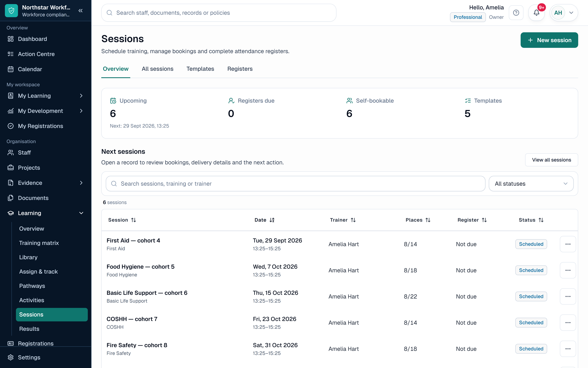Viewport: 588px width, 368px height.
Task: Switch to the Overview tab
Action: click(116, 69)
